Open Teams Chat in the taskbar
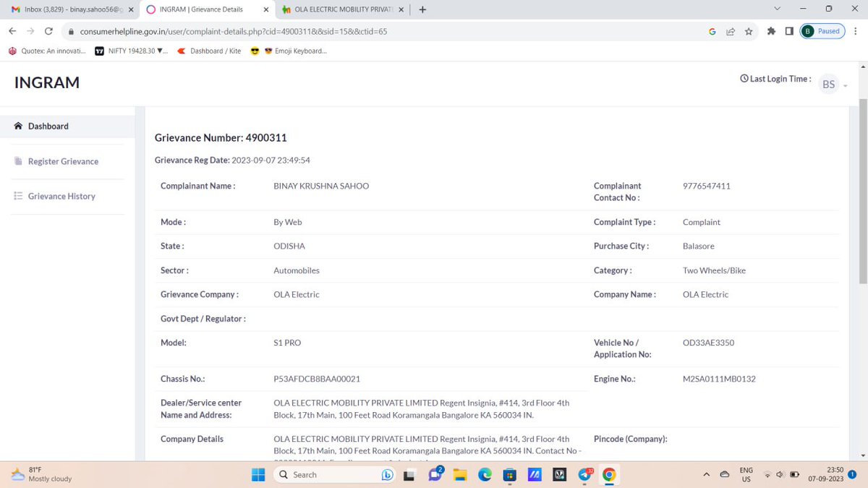Screen dimensions: 868x488 click(435, 474)
